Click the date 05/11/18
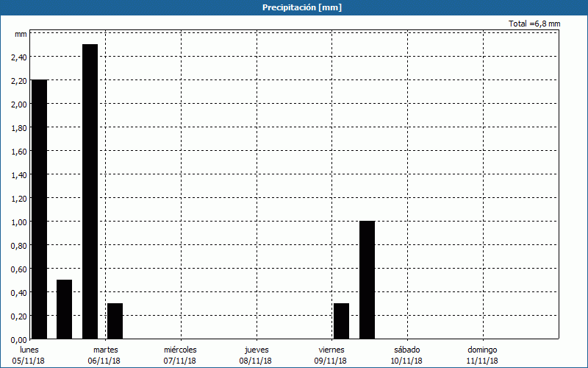Screen dimensions: 588x368 [29, 361]
